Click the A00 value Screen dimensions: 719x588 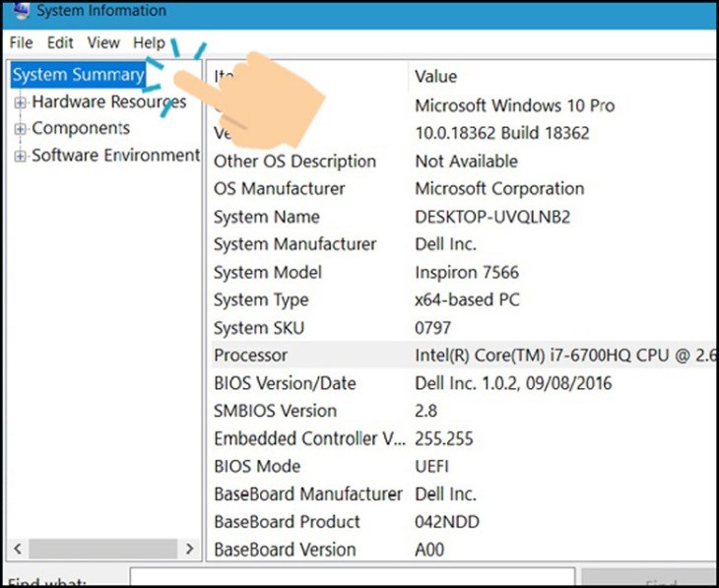(x=429, y=550)
